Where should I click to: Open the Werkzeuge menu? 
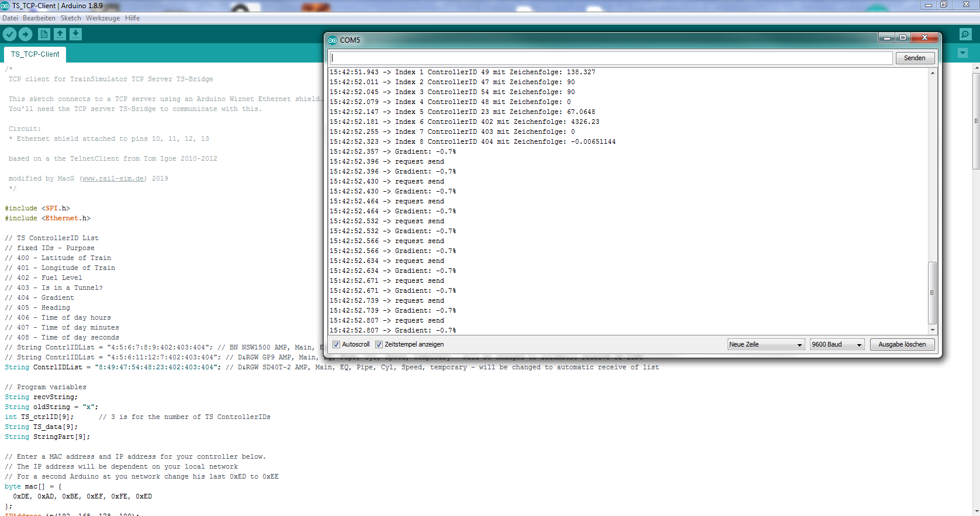coord(103,18)
